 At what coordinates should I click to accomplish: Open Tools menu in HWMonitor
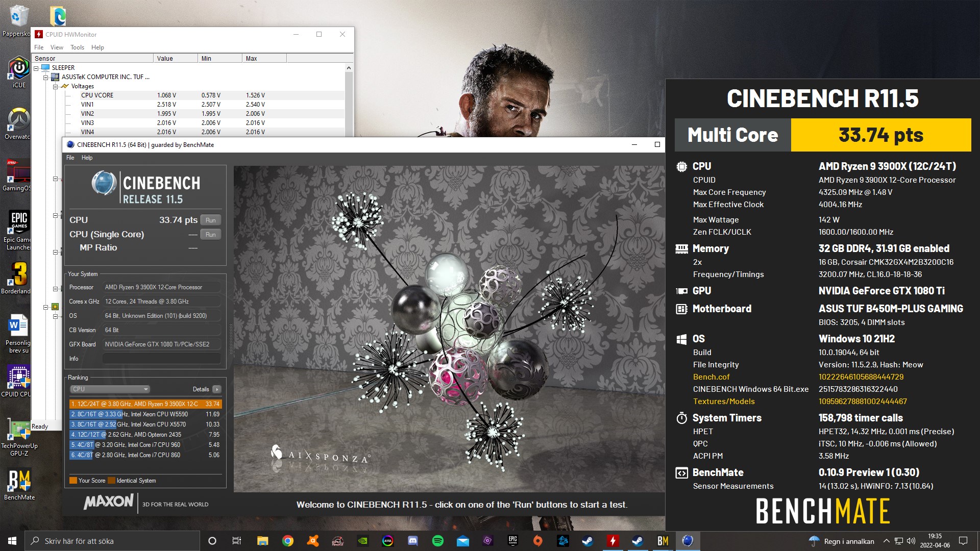(77, 47)
